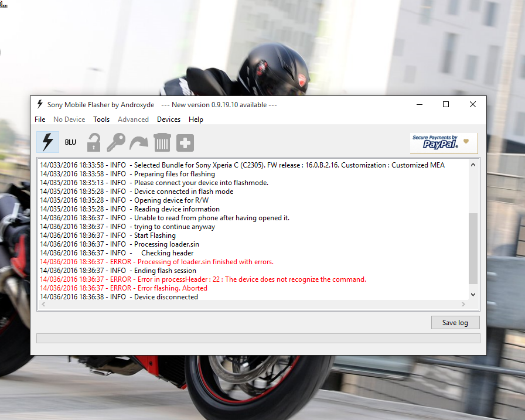Click the key icon in toolbar
This screenshot has width=525, height=420.
tap(116, 142)
